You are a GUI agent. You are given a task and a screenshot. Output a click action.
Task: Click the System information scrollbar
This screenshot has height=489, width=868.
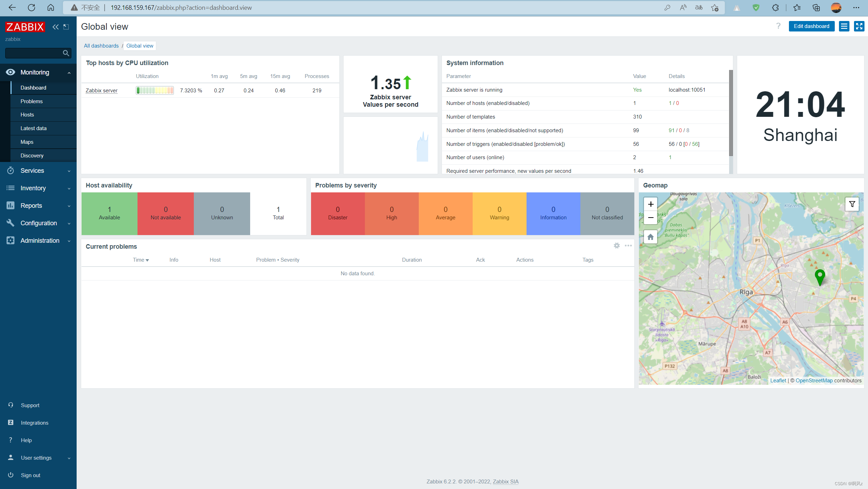click(731, 112)
